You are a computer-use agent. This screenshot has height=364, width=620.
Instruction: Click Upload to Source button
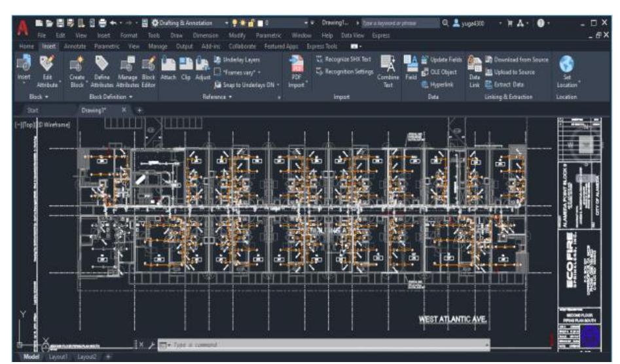[509, 72]
